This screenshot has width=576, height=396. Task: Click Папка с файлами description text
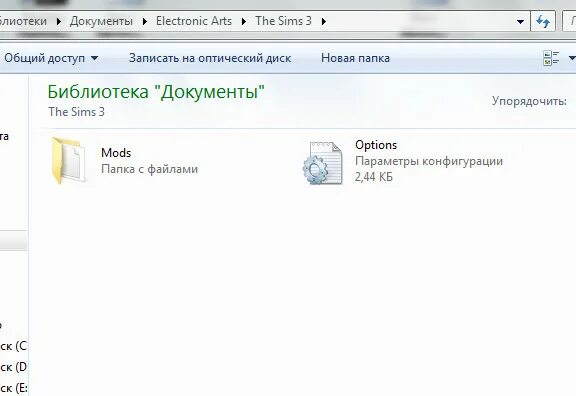click(x=149, y=169)
